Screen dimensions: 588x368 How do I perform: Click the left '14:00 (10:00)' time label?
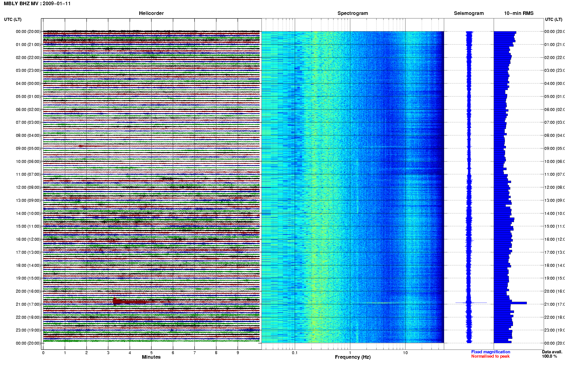tap(28, 213)
